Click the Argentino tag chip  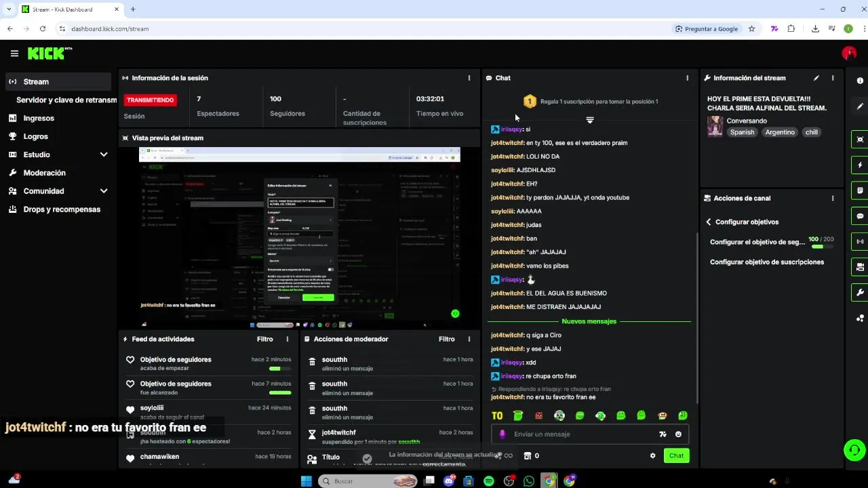780,132
